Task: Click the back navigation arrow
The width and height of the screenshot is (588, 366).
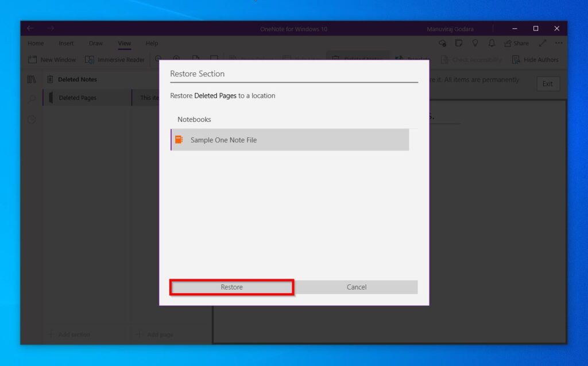Action: point(30,28)
